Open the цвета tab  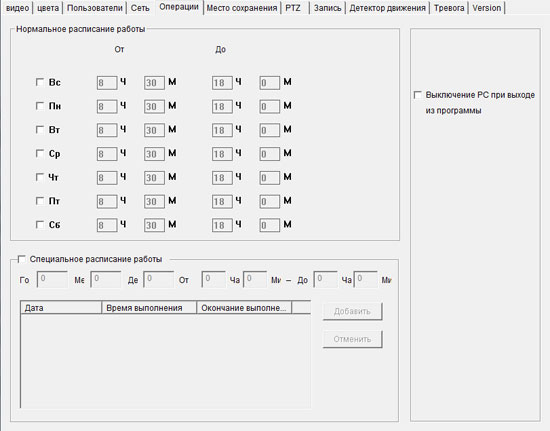[48, 8]
